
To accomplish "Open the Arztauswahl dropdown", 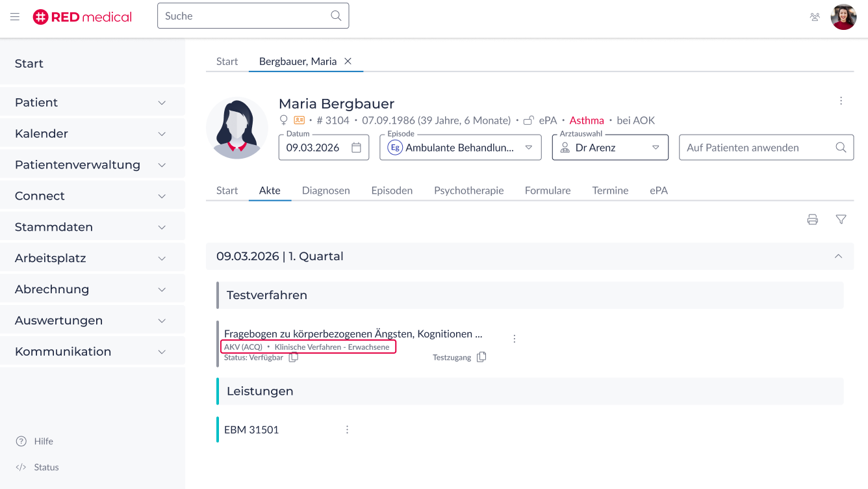I will pyautogui.click(x=656, y=148).
